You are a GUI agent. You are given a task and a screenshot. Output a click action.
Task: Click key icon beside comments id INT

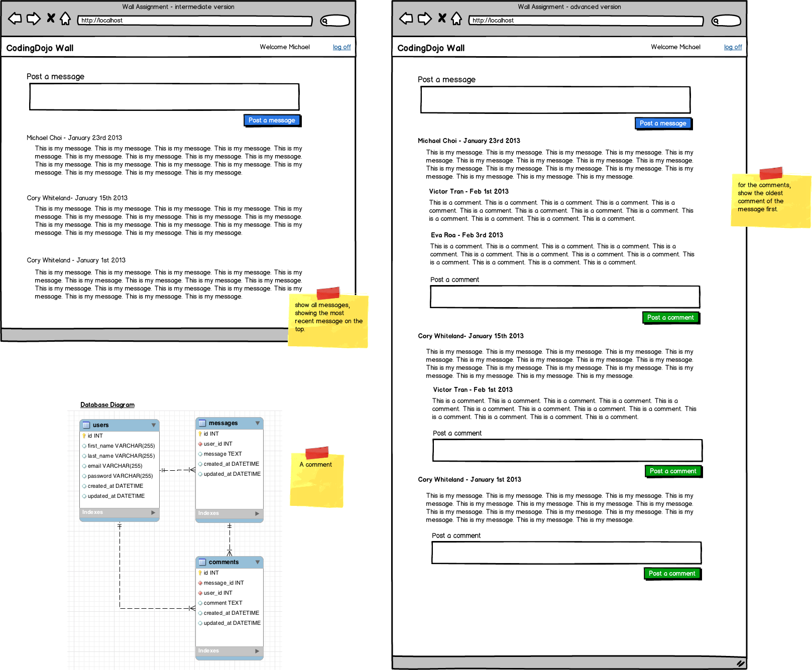tap(200, 573)
